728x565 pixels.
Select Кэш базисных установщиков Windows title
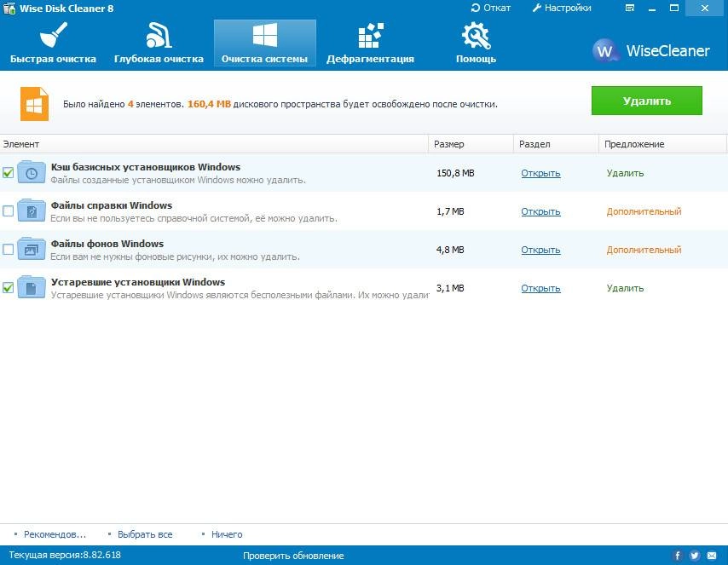pos(146,167)
